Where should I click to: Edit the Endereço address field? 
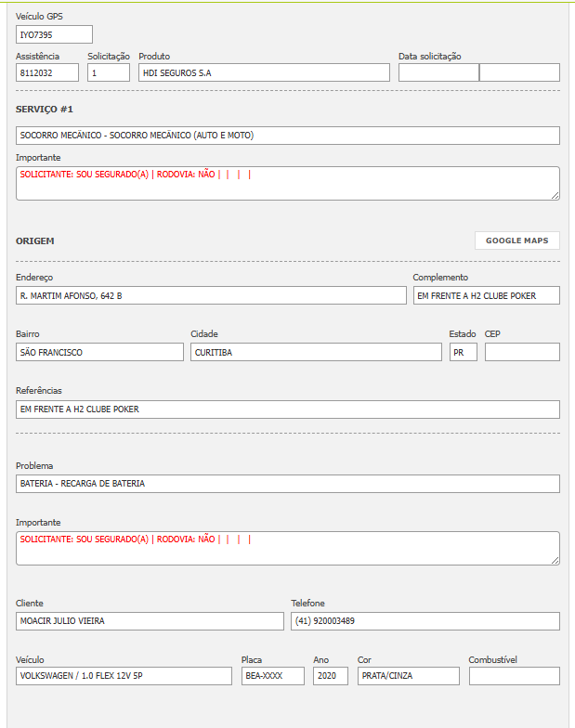tap(212, 295)
